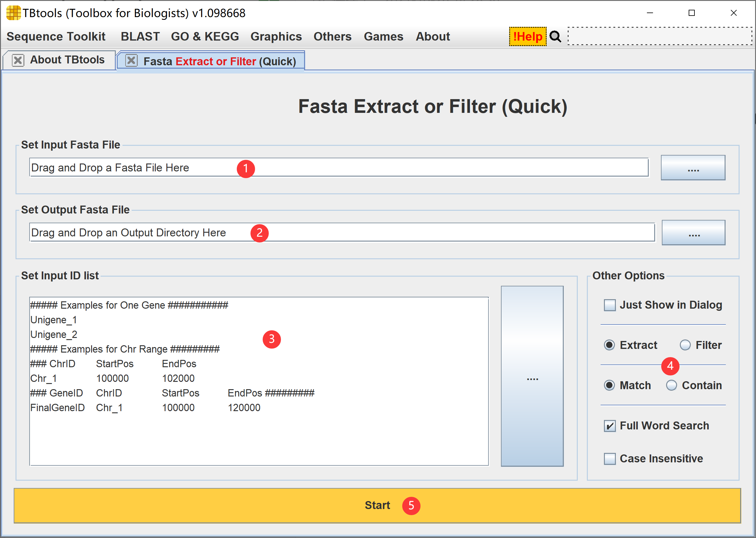Viewport: 756px width, 538px height.
Task: Select the Contain radio button
Action: click(671, 385)
